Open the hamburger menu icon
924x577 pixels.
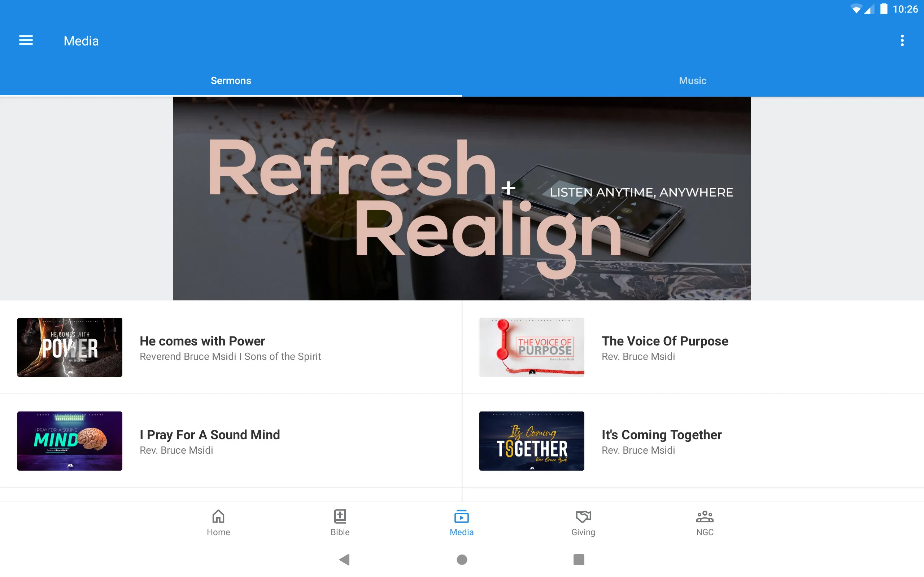click(x=26, y=40)
